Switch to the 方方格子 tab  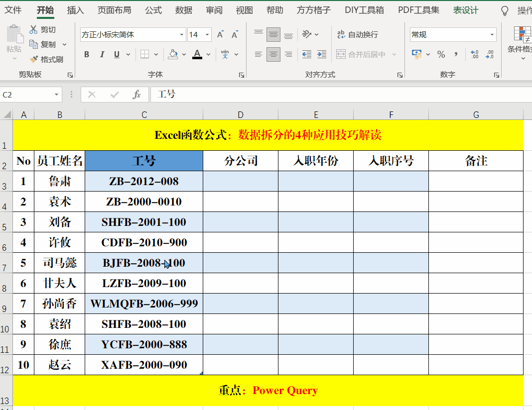click(x=313, y=10)
